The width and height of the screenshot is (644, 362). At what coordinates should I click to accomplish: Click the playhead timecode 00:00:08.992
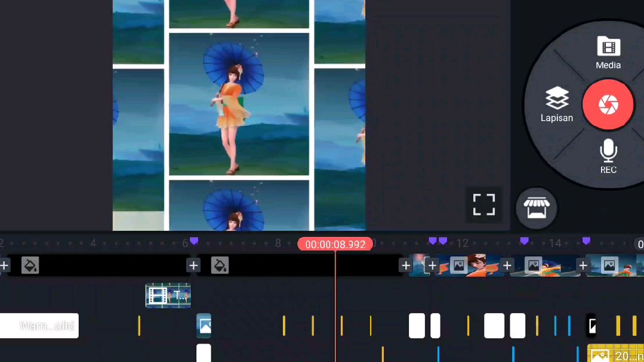click(x=335, y=244)
